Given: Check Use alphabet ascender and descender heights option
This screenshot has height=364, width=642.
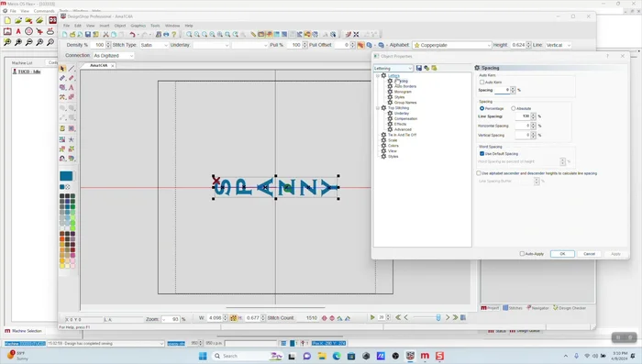Looking at the screenshot, I should click(x=479, y=173).
